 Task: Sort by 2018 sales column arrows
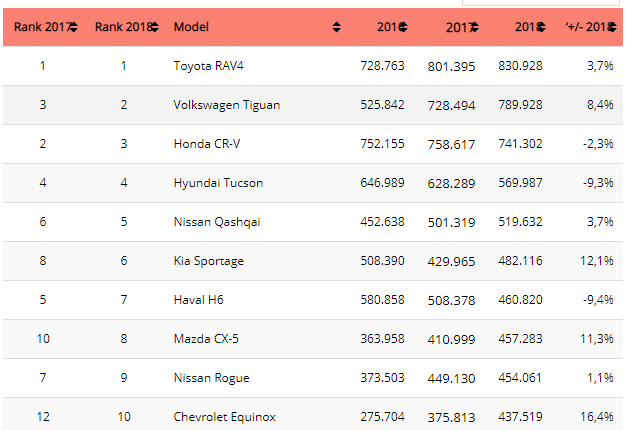click(541, 27)
